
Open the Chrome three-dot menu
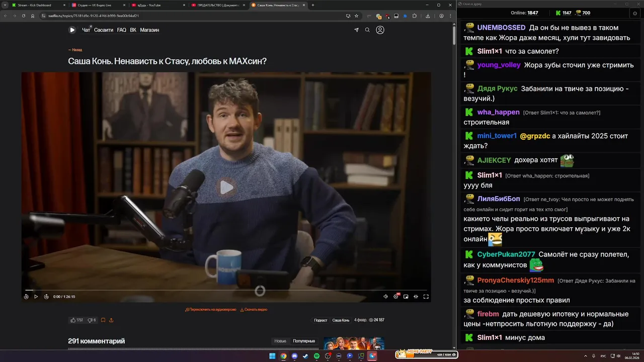[x=450, y=16]
